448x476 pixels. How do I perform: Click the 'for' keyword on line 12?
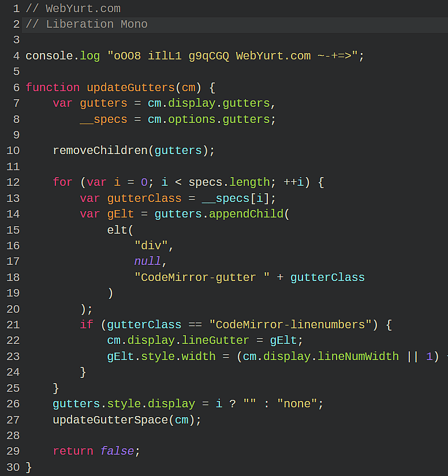click(x=63, y=182)
